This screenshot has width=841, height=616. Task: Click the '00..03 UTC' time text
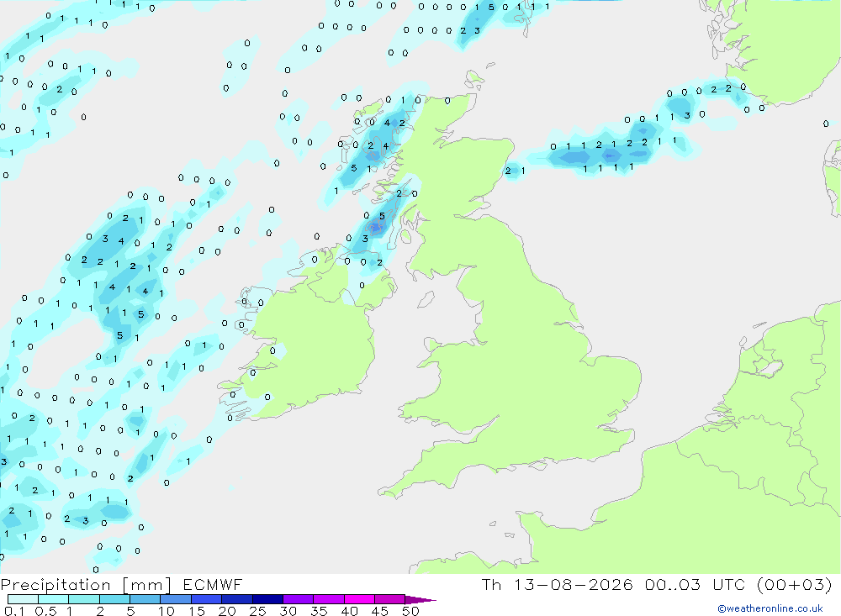[x=696, y=584]
